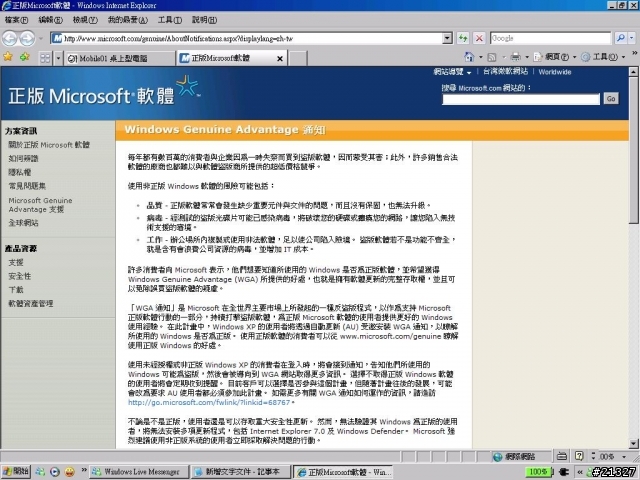Screen dimensions: 640x480
Task: Click the 全球網站 sidebar link
Action: click(x=23, y=223)
